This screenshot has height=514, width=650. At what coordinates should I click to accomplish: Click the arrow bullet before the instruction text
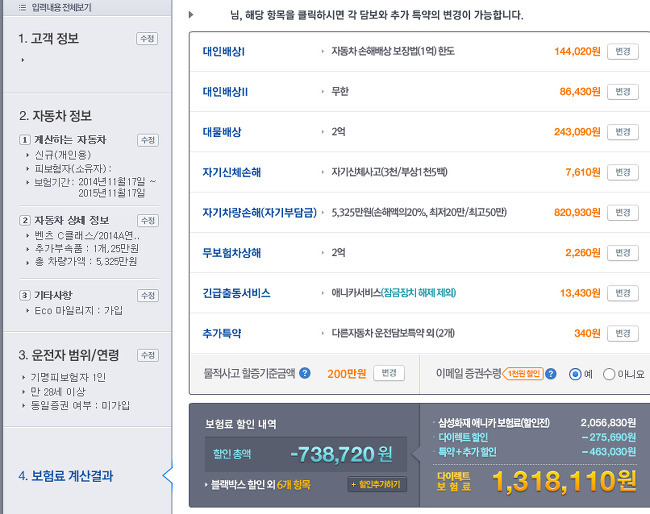pyautogui.click(x=191, y=15)
